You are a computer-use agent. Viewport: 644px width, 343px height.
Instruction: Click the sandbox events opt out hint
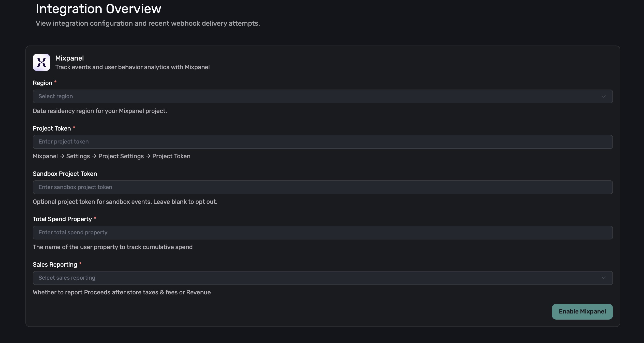125,202
